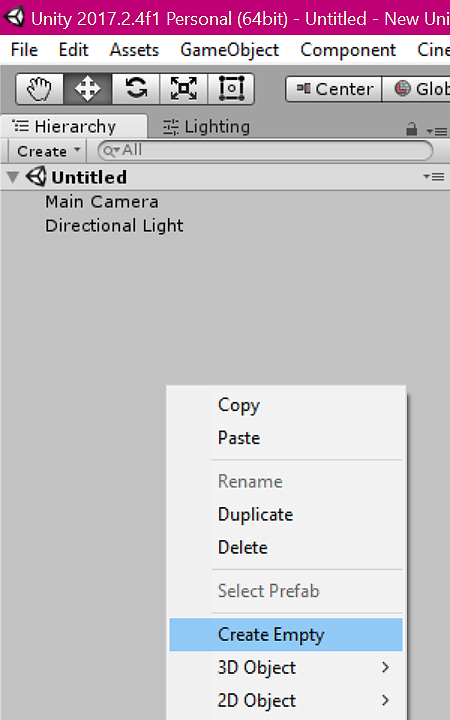The height and width of the screenshot is (720, 450).
Task: Collapse the Untitled scene tree
Action: (13, 177)
